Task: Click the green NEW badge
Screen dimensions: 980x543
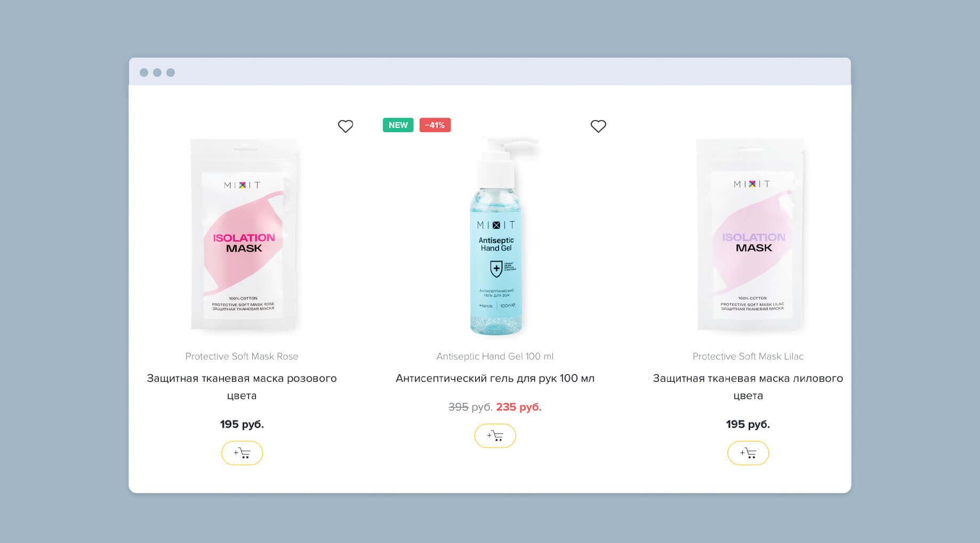Action: [398, 125]
